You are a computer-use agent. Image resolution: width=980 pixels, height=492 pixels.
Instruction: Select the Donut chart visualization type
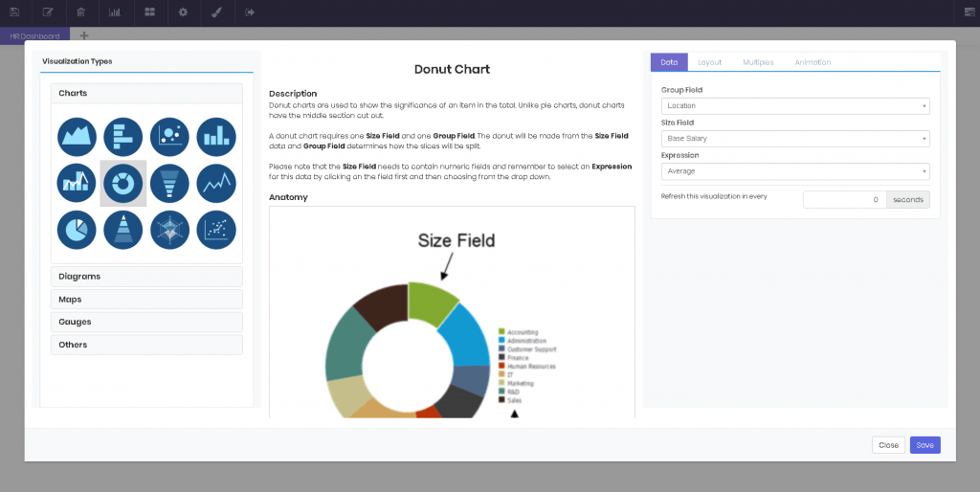(x=123, y=183)
